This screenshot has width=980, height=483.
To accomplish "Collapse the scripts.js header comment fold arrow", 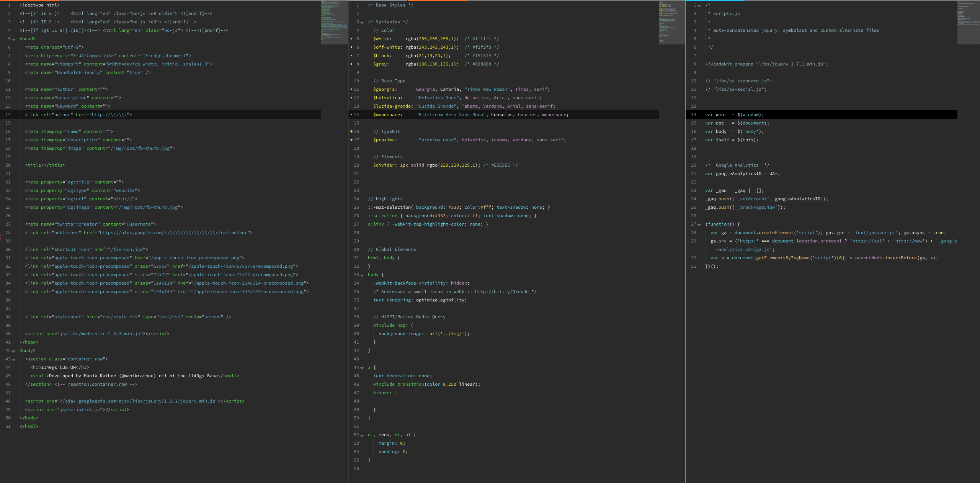I will (699, 6).
